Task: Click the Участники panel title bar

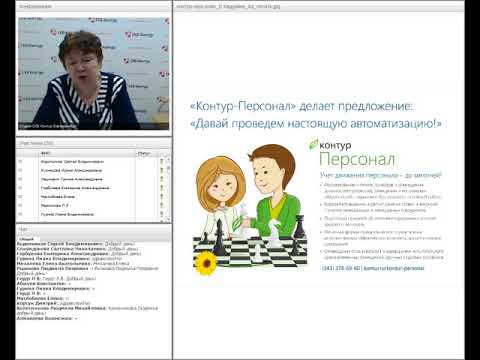Action: pyautogui.click(x=94, y=143)
